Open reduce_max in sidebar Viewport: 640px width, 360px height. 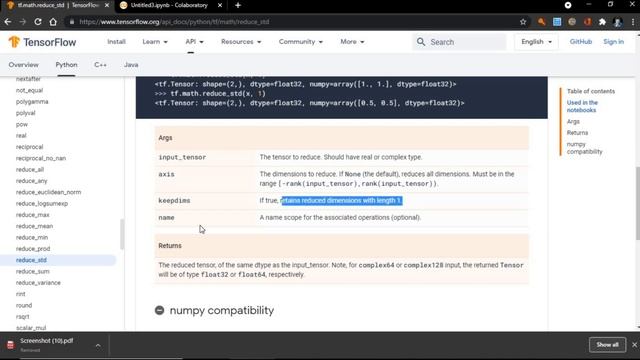click(x=32, y=215)
